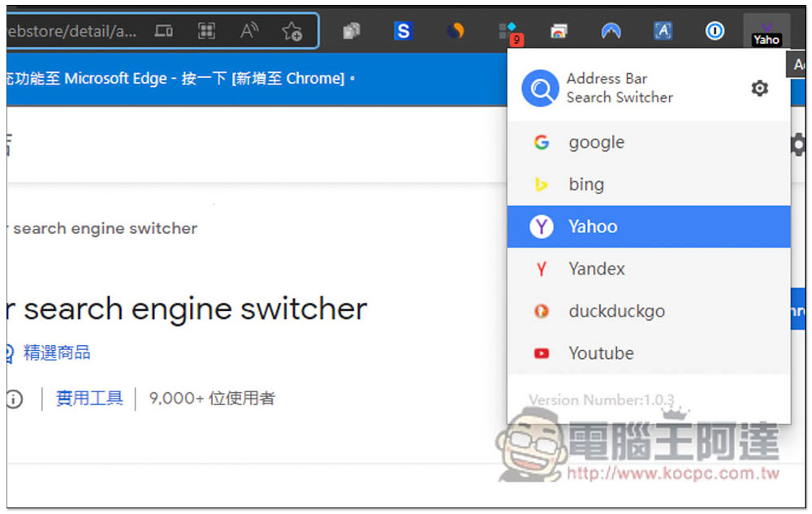Click the gray clipboard extension icon
This screenshot has width=812, height=514.
(351, 32)
